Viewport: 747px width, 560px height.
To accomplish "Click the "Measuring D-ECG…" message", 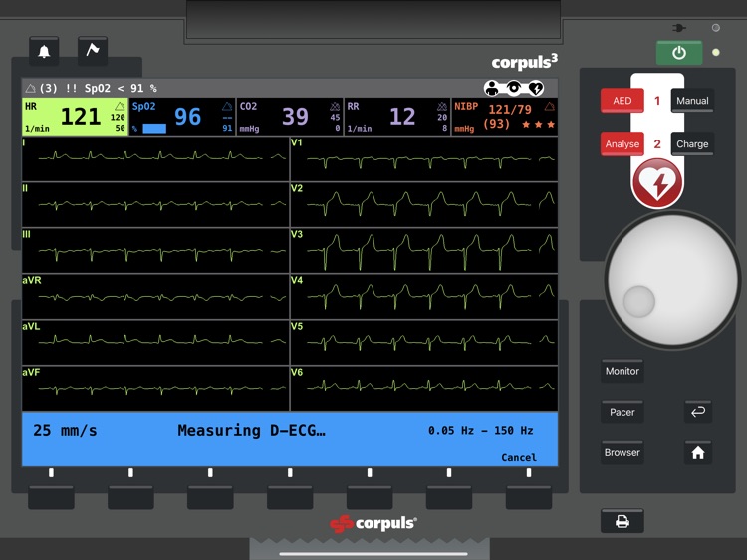I will tap(252, 430).
